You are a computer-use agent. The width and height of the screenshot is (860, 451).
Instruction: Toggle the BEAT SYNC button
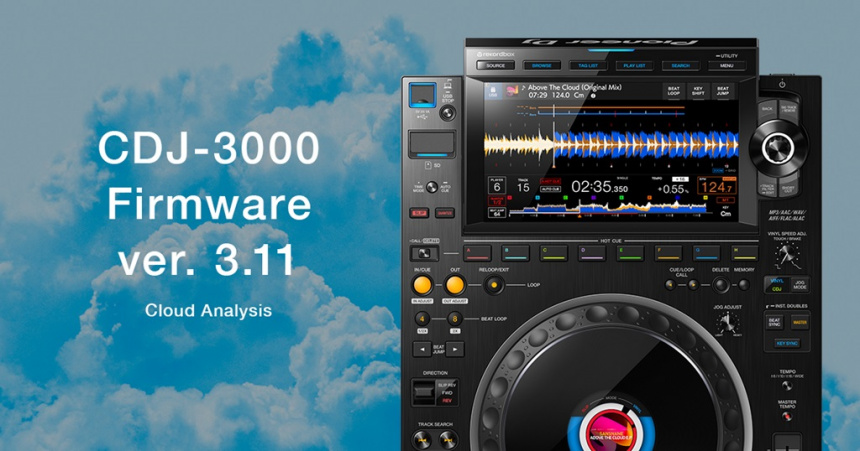(774, 322)
